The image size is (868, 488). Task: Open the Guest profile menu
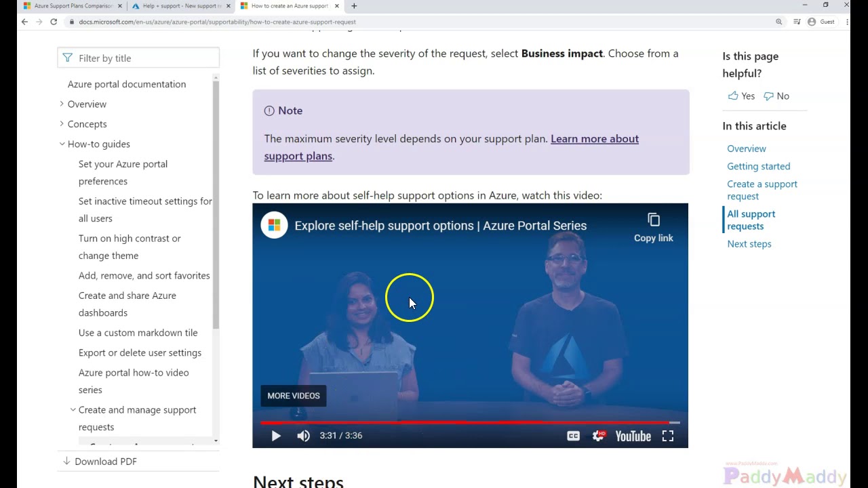pyautogui.click(x=821, y=22)
